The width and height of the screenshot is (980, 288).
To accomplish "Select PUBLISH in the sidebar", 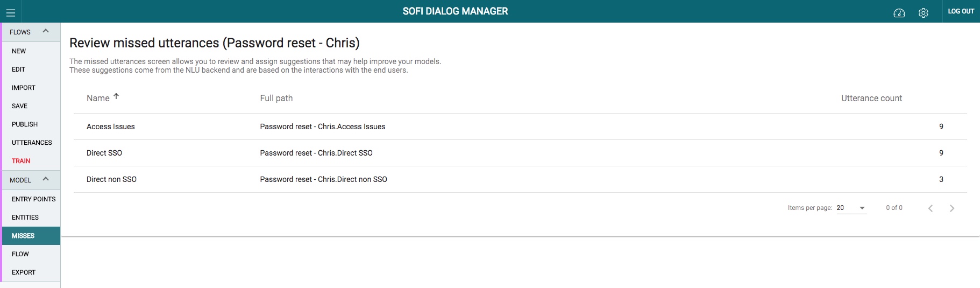I will pos(31,124).
